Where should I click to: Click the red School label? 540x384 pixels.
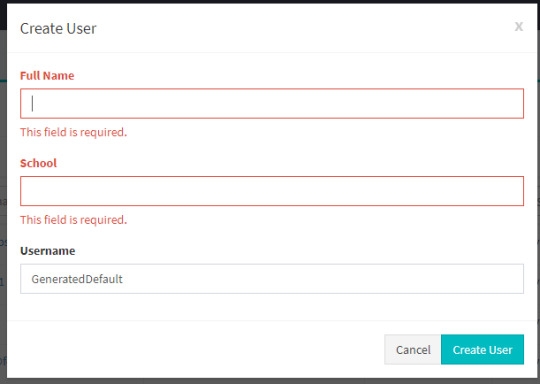(x=38, y=163)
